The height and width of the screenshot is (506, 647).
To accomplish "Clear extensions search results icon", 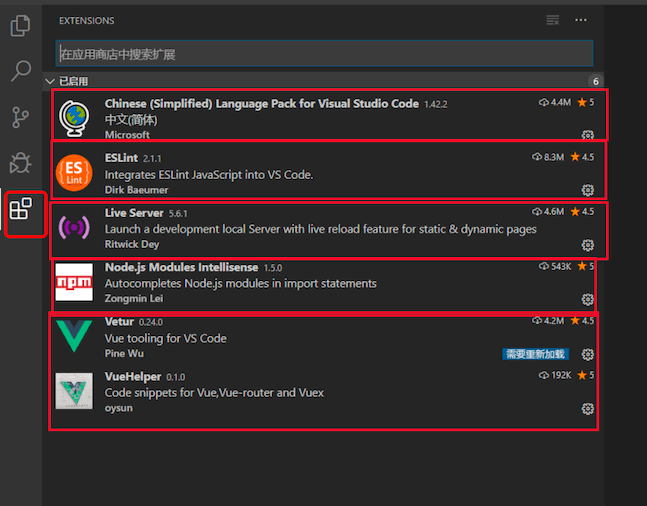I will coord(553,20).
